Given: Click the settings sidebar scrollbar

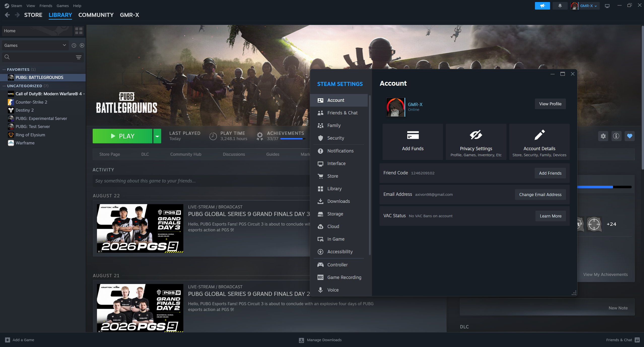Looking at the screenshot, I should pos(369,175).
